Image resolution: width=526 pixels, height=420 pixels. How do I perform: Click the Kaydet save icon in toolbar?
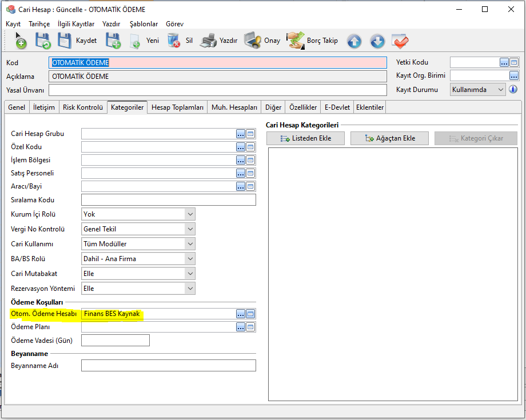click(x=65, y=41)
